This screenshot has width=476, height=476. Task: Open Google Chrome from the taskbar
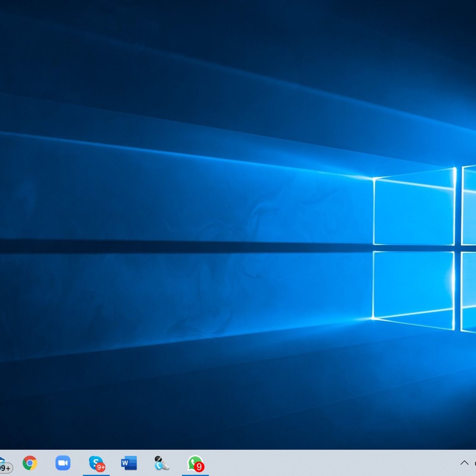(30, 463)
